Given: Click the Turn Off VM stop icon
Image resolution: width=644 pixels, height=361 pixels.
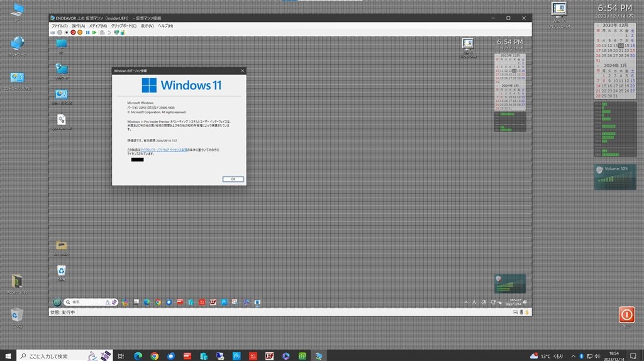Looking at the screenshot, I should pyautogui.click(x=67, y=33).
